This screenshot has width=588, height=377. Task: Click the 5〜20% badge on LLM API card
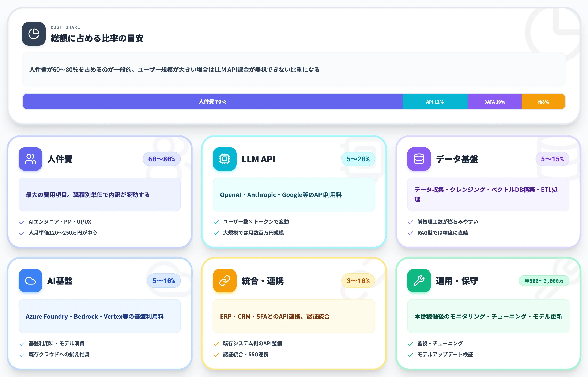[358, 159]
